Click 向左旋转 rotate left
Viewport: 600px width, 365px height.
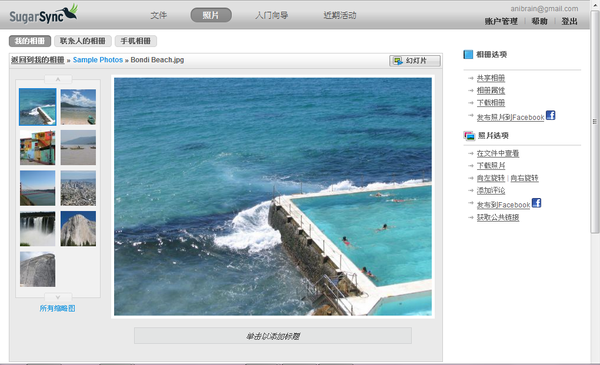[x=491, y=178]
